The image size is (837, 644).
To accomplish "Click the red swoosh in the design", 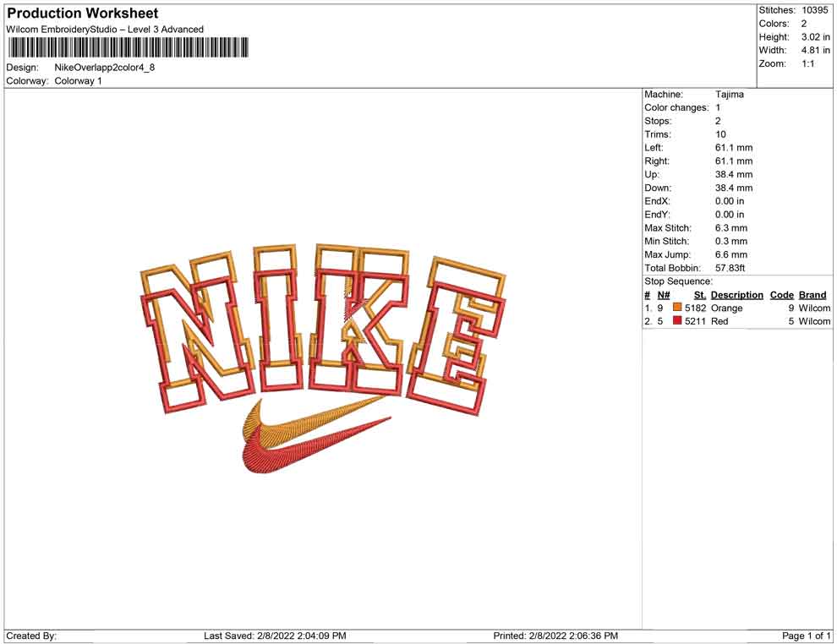I will click(x=315, y=446).
